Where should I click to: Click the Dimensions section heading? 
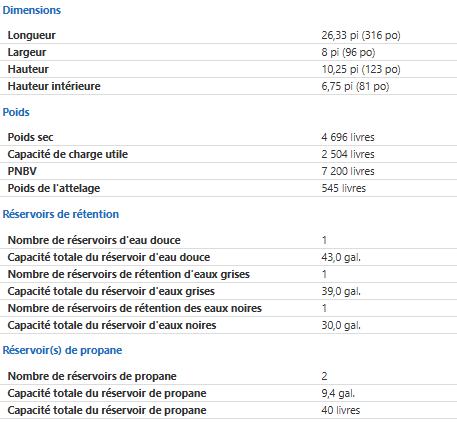[32, 10]
